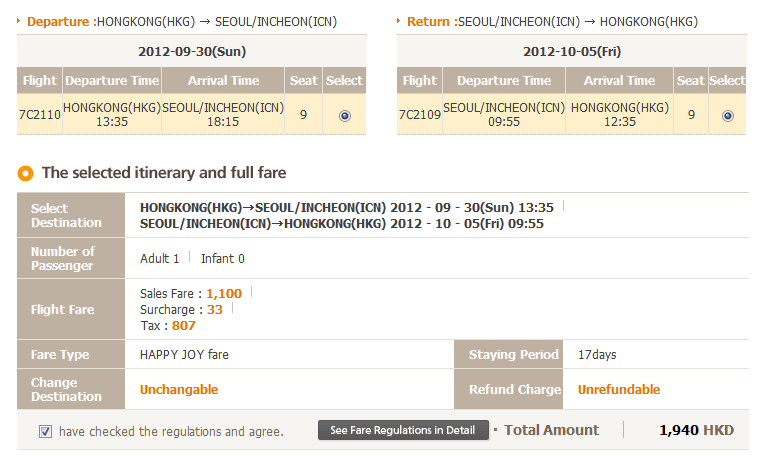Select the 7C2110 departure flight radio button
758x456 pixels.
345,115
